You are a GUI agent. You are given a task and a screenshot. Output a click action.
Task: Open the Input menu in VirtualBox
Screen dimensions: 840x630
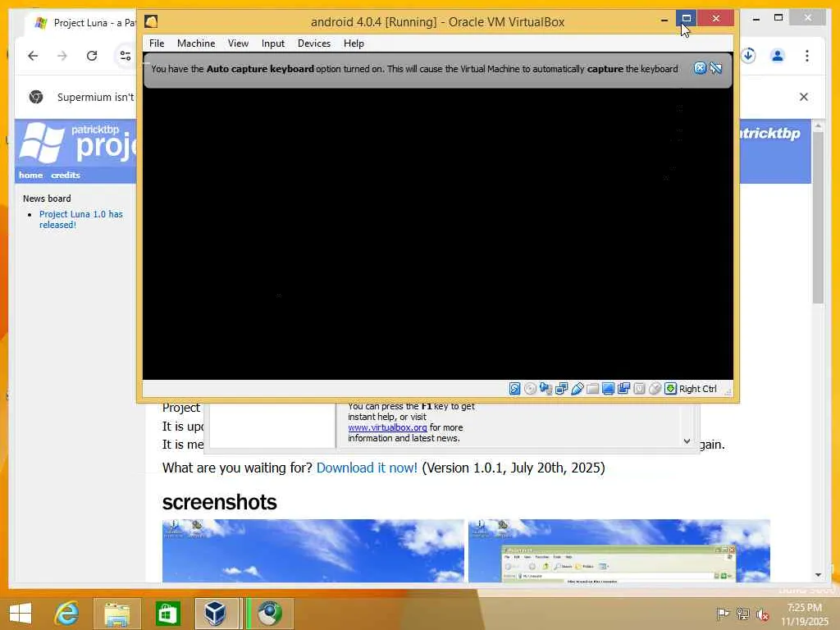(272, 43)
